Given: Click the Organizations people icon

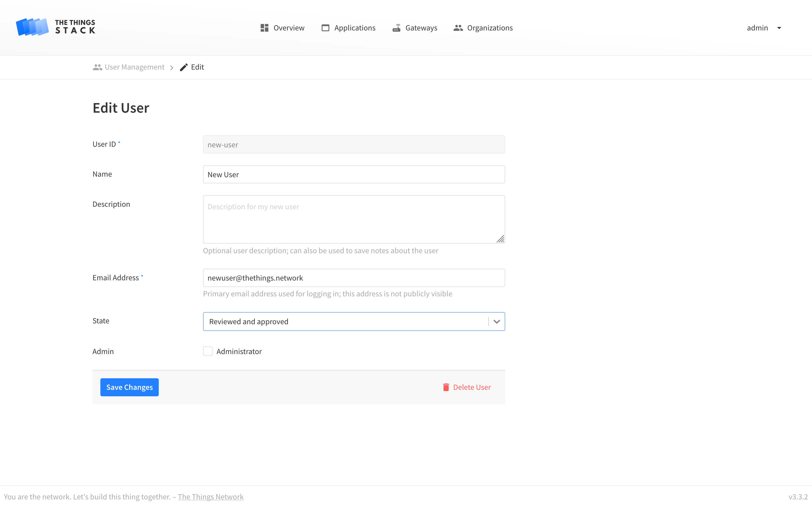Looking at the screenshot, I should pos(458,28).
